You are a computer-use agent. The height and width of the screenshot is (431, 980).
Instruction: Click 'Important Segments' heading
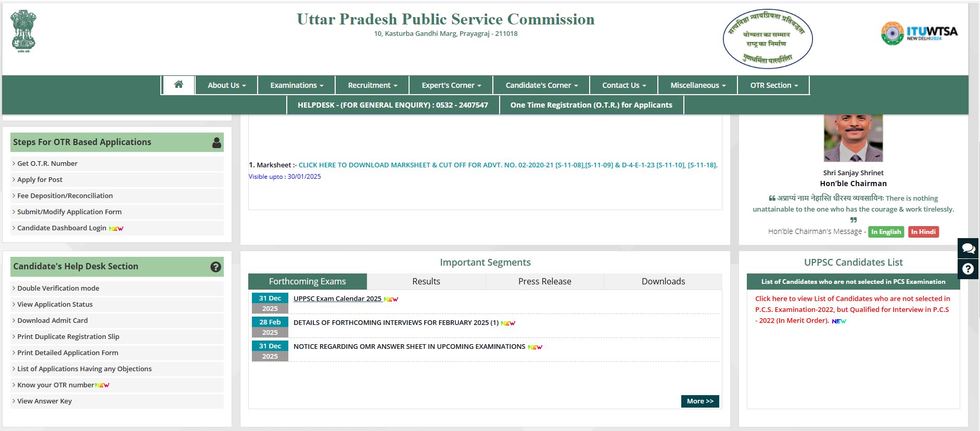pyautogui.click(x=485, y=263)
